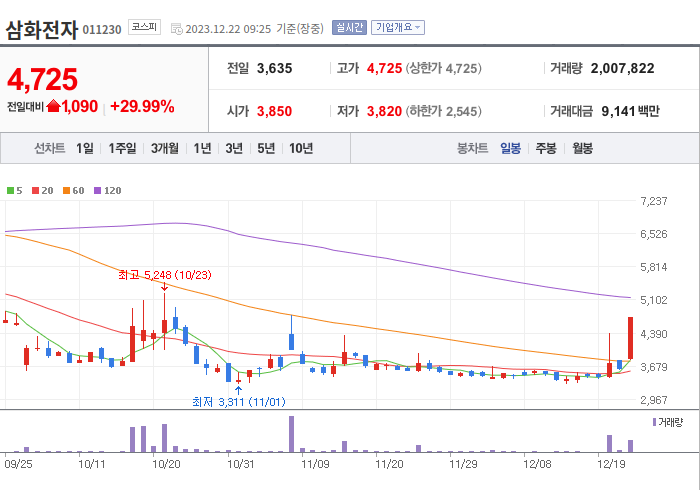This screenshot has height=490, width=700.
Task: Click the 최고 5,248 (10/23) marker
Action: pyautogui.click(x=165, y=275)
